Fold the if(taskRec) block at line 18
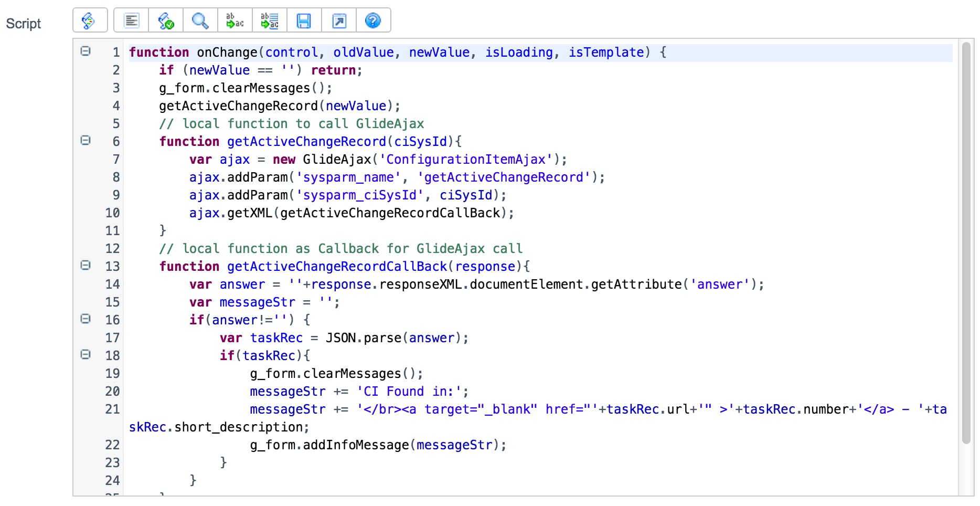 86,354
